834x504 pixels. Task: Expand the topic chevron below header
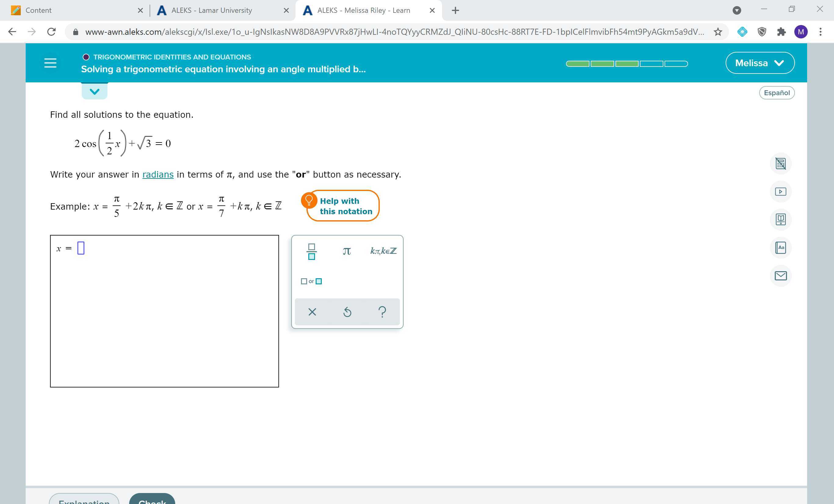tap(94, 91)
